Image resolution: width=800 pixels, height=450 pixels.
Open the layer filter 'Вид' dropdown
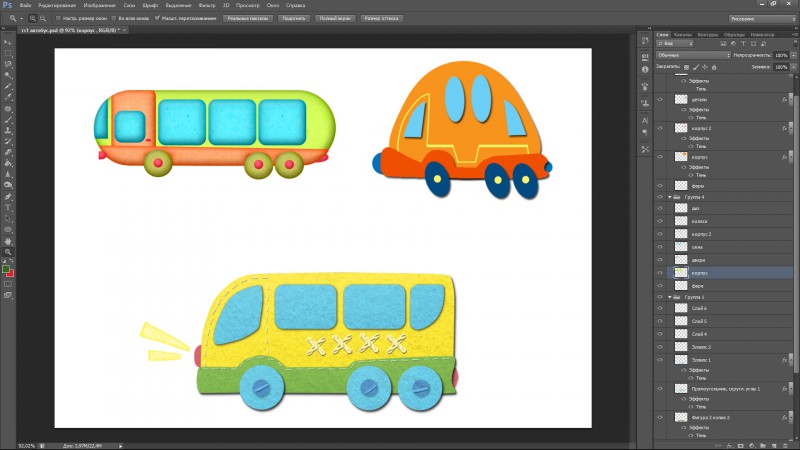674,44
